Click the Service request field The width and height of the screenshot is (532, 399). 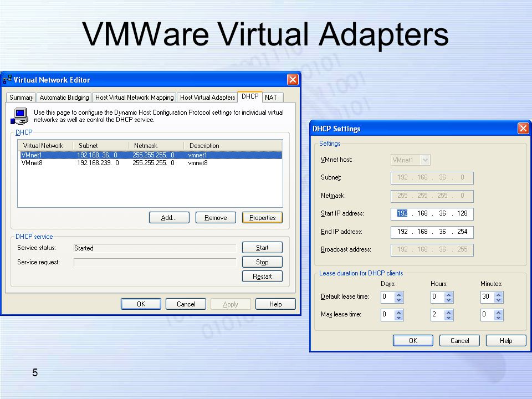point(155,262)
